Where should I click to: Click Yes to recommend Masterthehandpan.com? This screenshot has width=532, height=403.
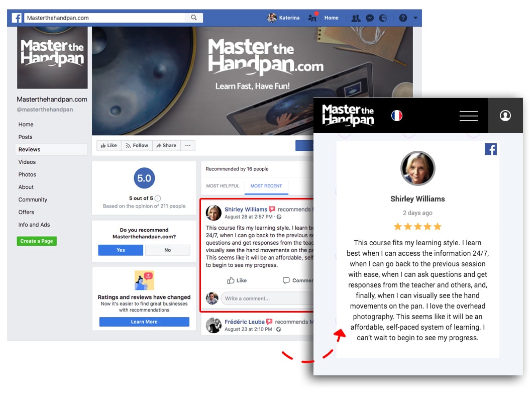pos(120,250)
